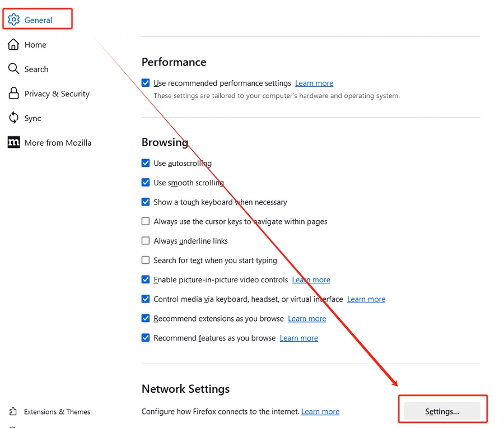Open Learn more link for performance settings
Image resolution: width=504 pixels, height=428 pixels.
pos(314,83)
